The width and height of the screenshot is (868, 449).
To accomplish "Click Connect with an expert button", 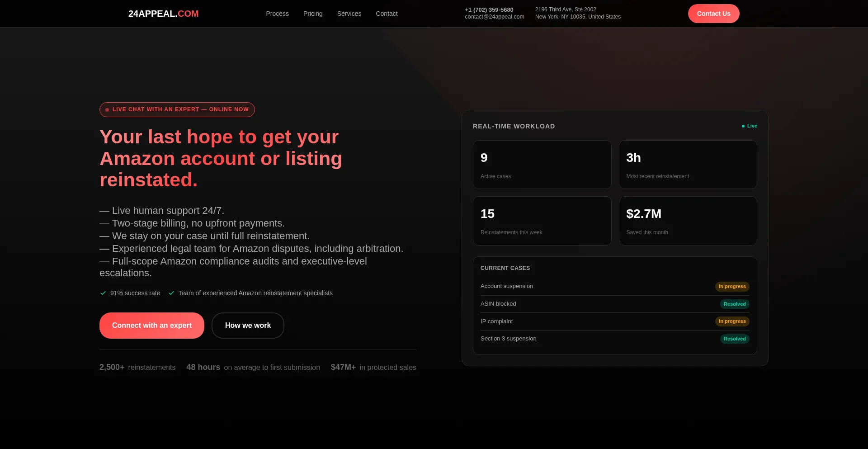I will click(x=152, y=326).
